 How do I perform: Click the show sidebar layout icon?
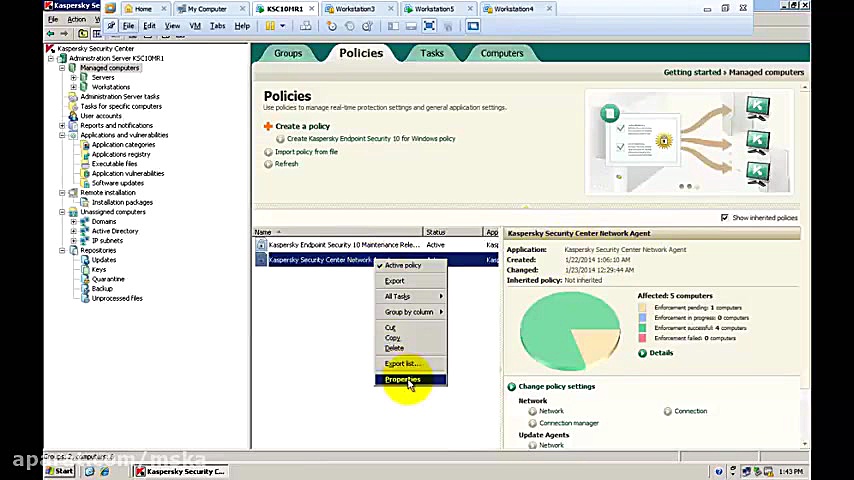pos(393,26)
